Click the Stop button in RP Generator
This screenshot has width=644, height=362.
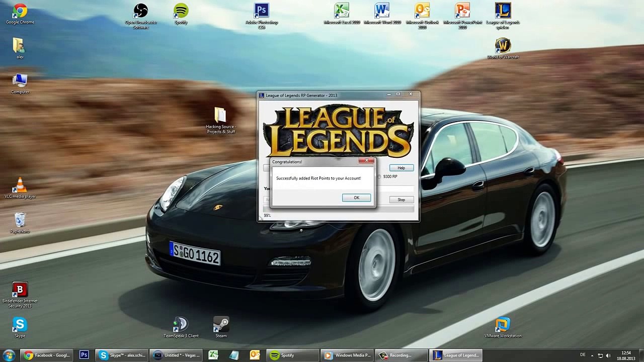pos(401,200)
